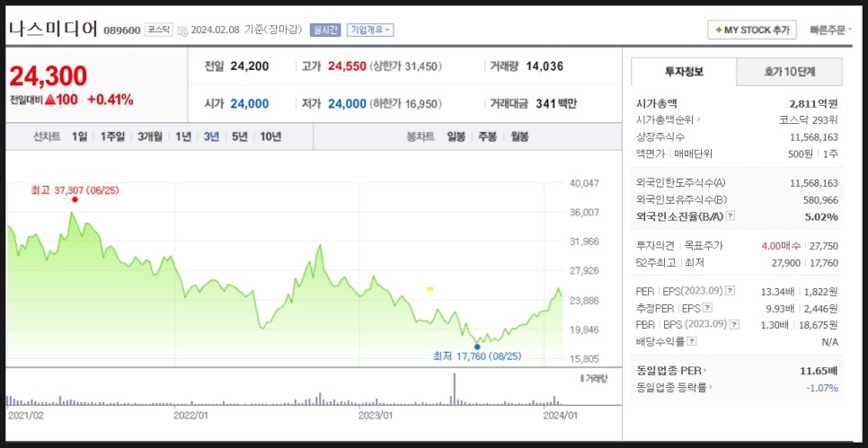Viewport: 868px width, 448px height.
Task: Click the 코스닥 293위 ranking value
Action: 808,120
